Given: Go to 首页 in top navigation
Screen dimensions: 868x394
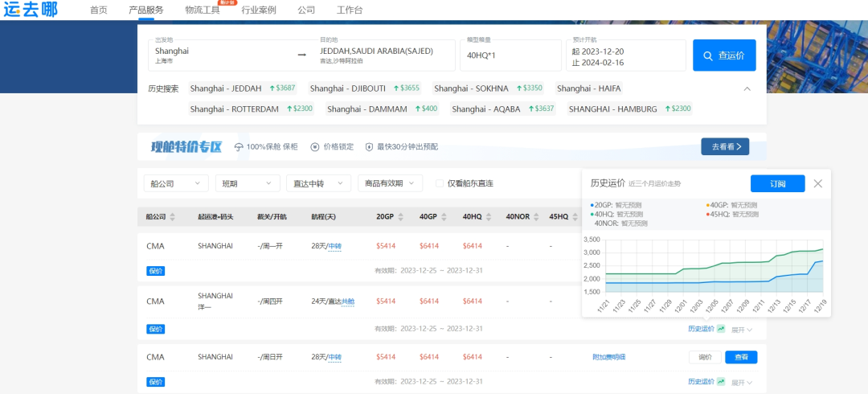Looking at the screenshot, I should 99,10.
